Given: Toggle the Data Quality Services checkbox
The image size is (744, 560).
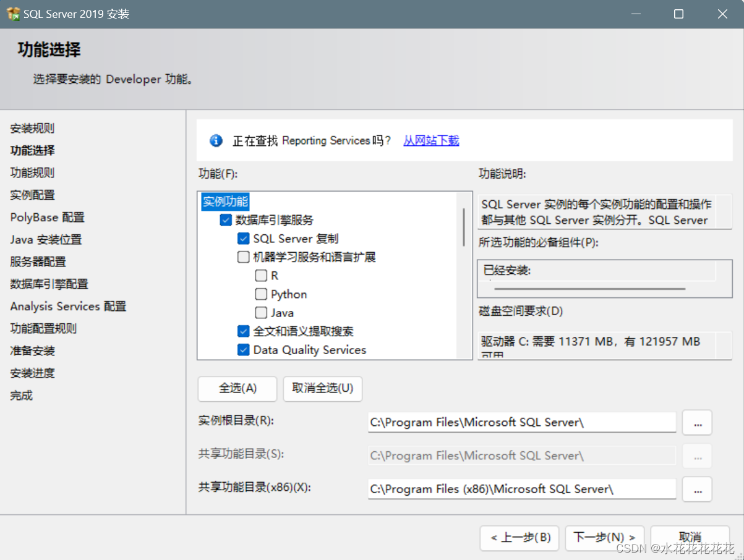Looking at the screenshot, I should [244, 350].
